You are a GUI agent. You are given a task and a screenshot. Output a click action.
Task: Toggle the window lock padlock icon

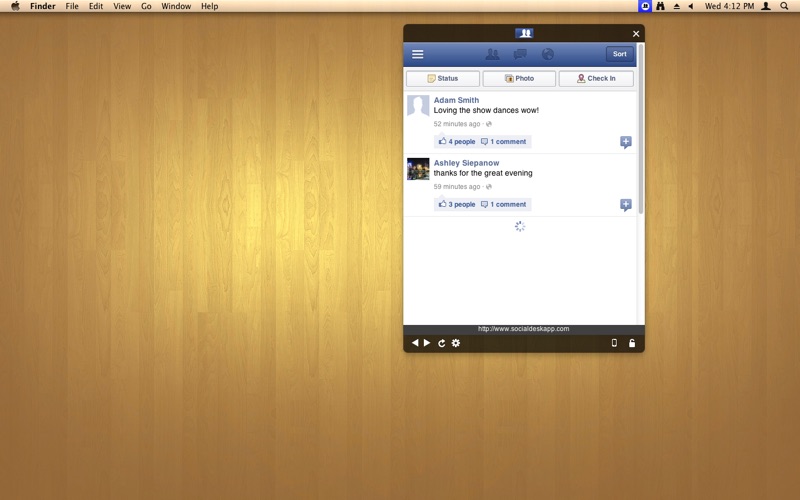pos(631,343)
